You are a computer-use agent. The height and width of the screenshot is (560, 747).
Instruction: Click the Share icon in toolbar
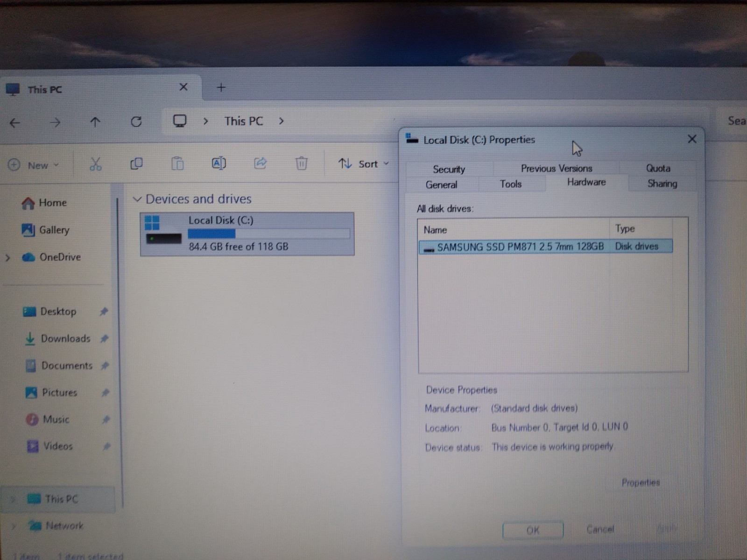pyautogui.click(x=260, y=163)
